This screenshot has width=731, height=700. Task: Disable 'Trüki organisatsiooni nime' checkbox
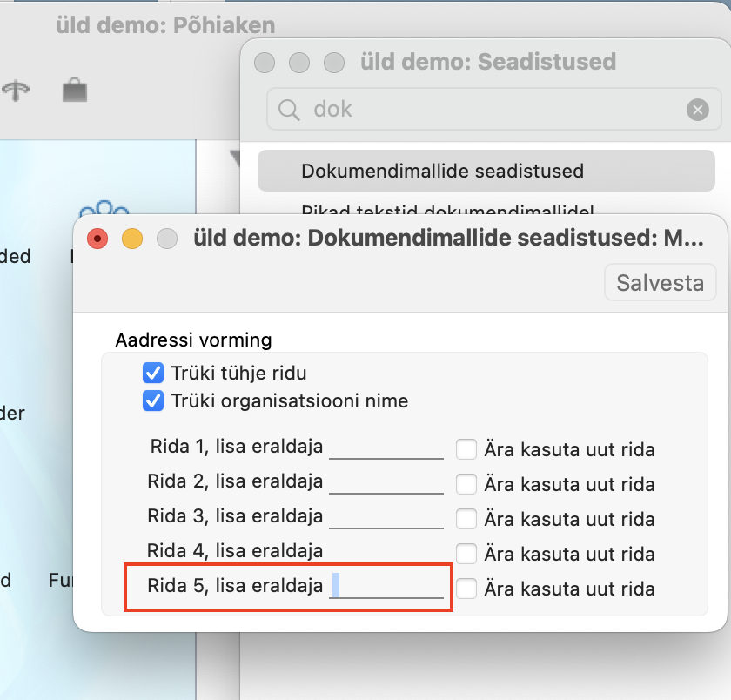click(153, 401)
